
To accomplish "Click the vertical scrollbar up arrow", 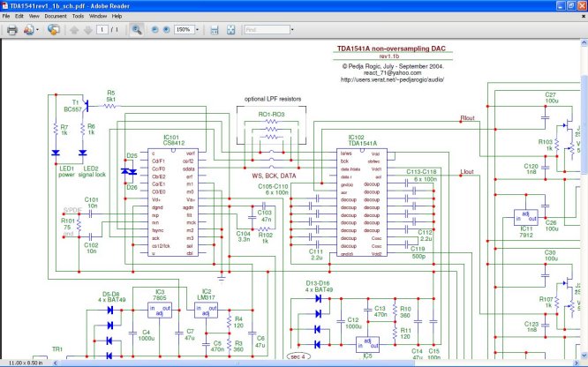I will [x=584, y=43].
